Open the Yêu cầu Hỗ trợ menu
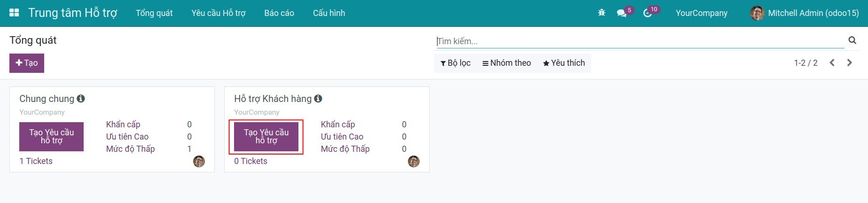This screenshot has height=203, width=868. 219,13
